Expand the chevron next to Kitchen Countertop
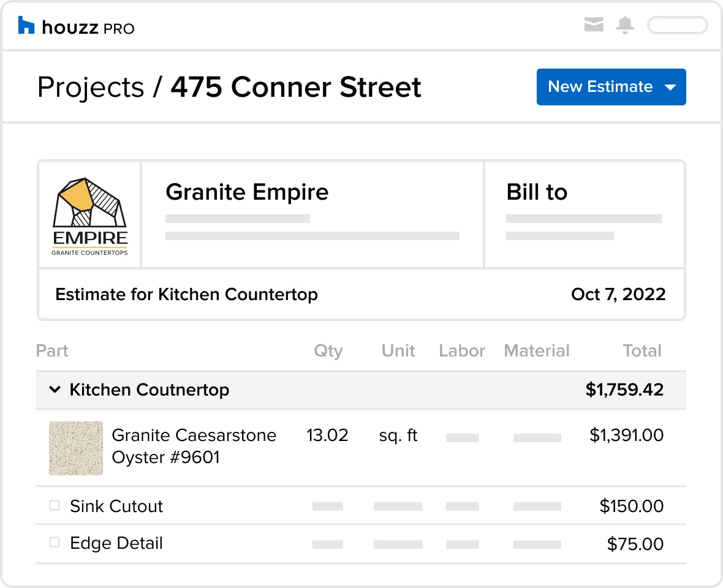723x588 pixels. (55, 390)
